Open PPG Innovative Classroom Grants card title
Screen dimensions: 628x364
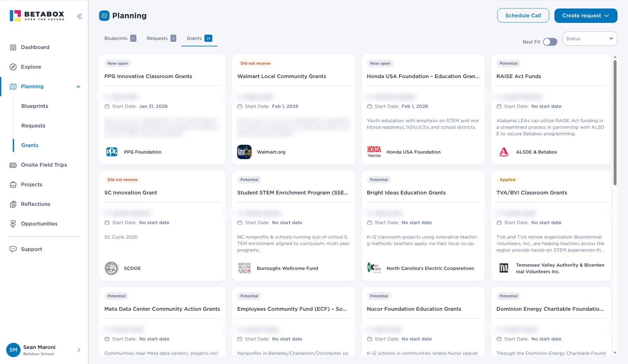[148, 76]
